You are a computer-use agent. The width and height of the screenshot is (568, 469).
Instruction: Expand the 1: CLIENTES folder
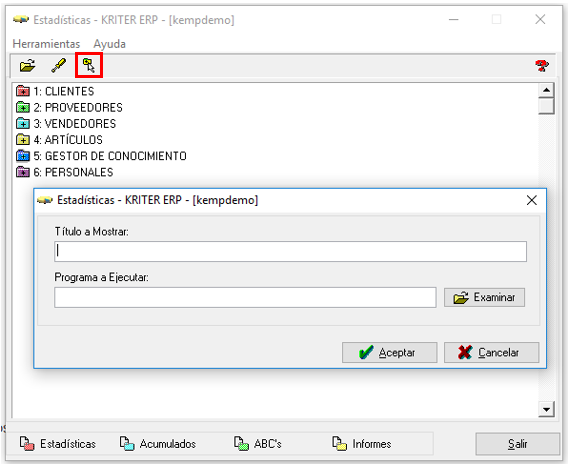click(23, 91)
